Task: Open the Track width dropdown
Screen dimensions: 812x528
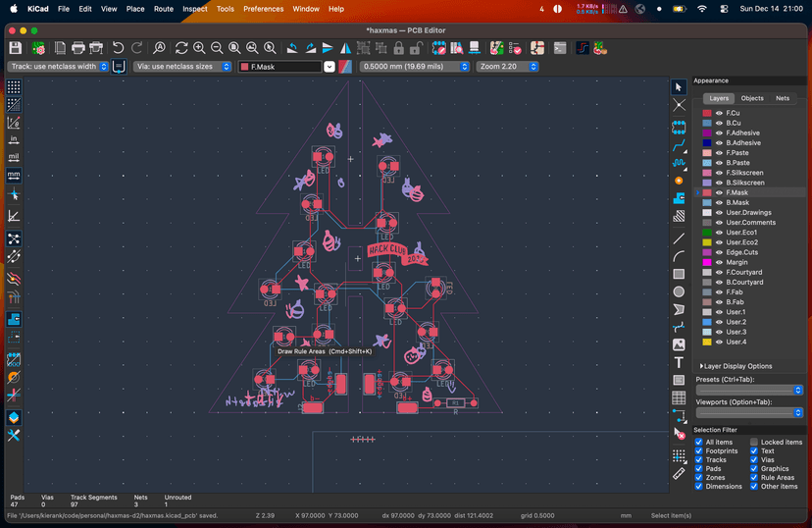Action: pyautogui.click(x=59, y=67)
